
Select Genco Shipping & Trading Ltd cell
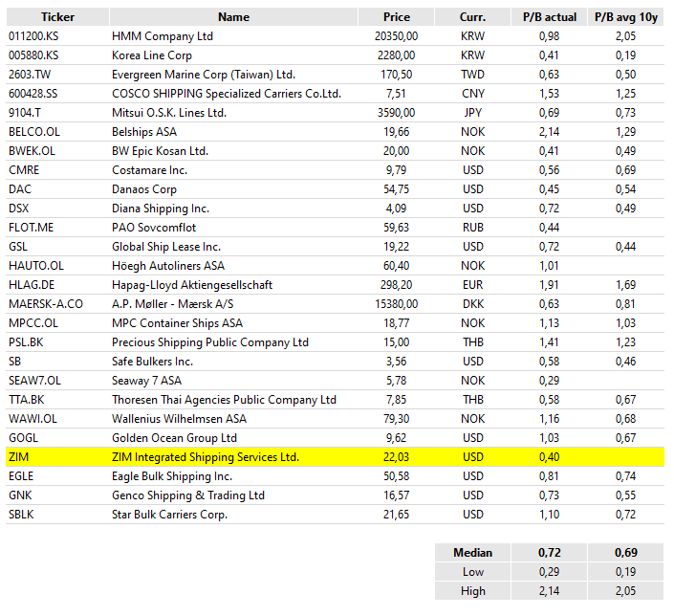[x=233, y=495]
